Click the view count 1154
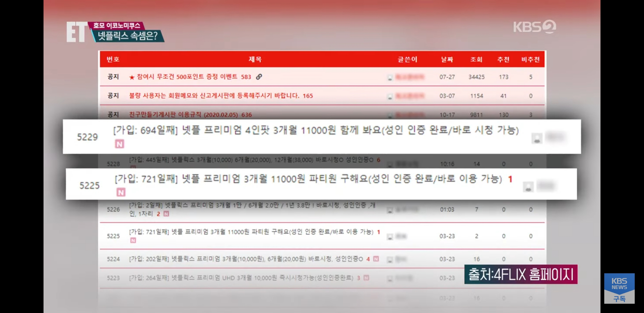The image size is (644, 313). coord(477,96)
